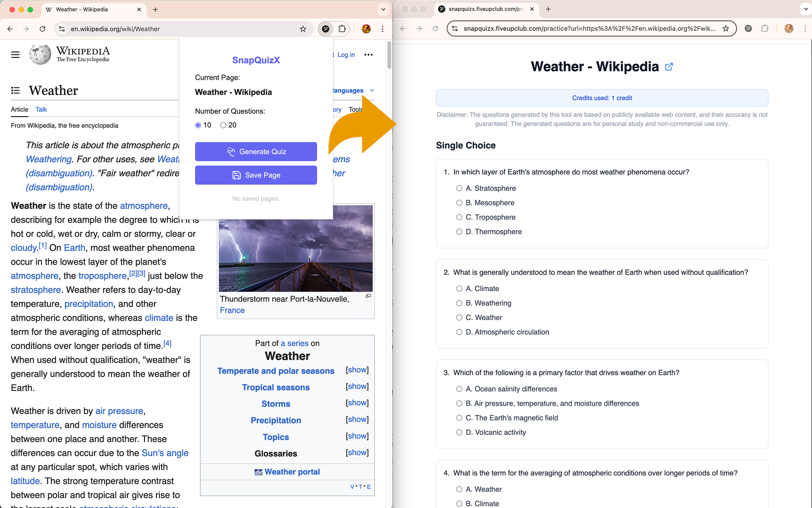Select 20 questions radio option

223,125
